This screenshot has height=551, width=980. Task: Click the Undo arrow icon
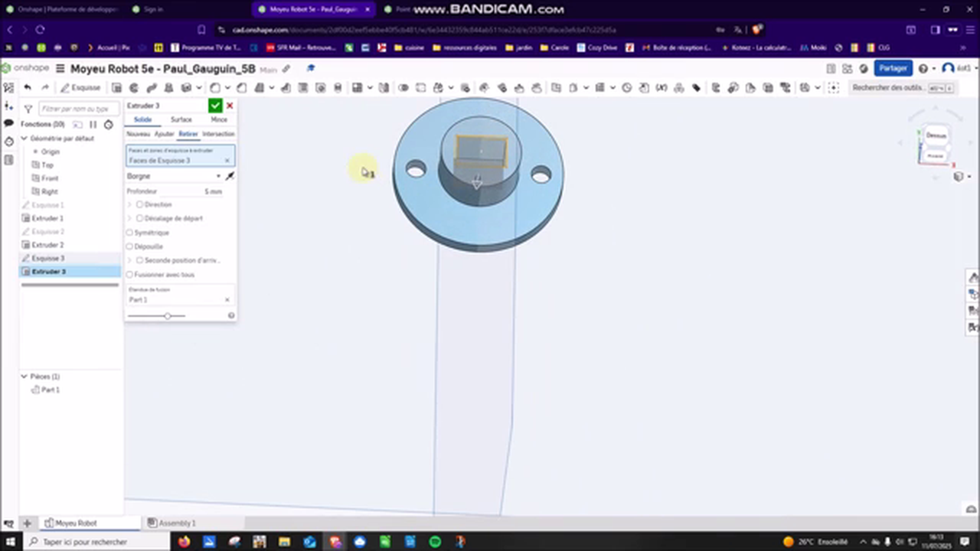[27, 86]
